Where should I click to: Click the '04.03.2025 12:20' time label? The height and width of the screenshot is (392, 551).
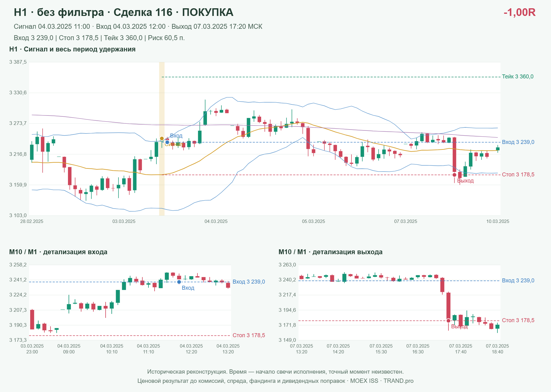tap(191, 349)
